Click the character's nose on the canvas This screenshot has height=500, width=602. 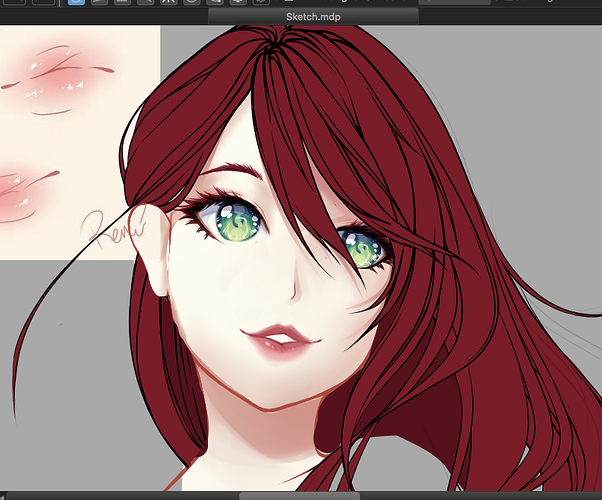[x=297, y=290]
